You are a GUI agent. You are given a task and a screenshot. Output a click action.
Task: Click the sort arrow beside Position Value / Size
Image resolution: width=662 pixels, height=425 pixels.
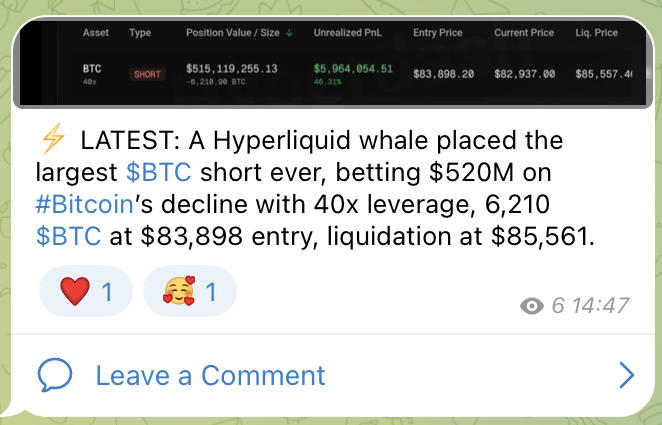pyautogui.click(x=290, y=33)
